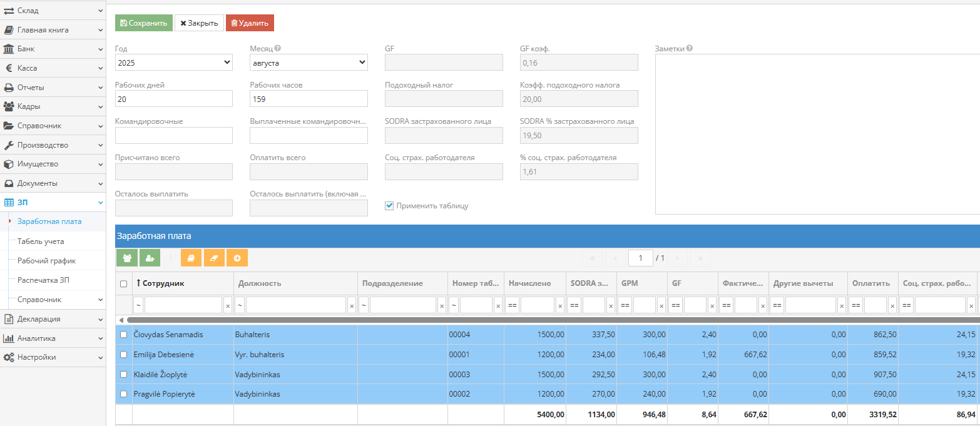980x426 pixels.
Task: Click the orange eraser icon
Action: pos(214,258)
